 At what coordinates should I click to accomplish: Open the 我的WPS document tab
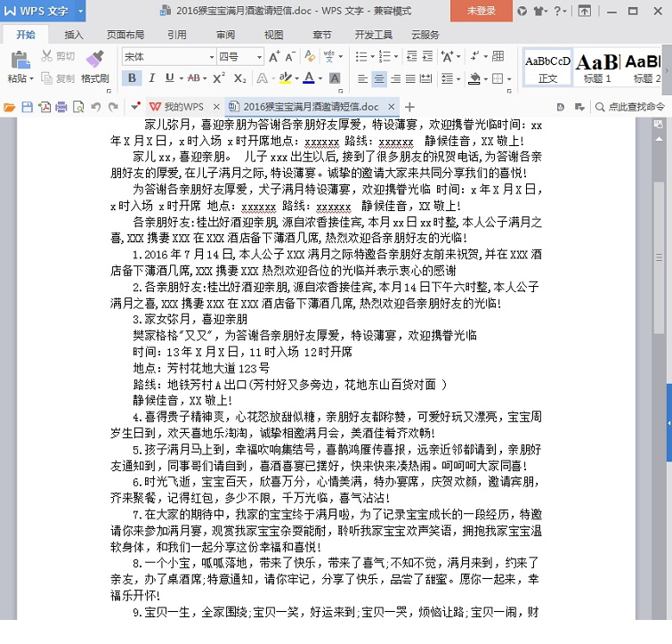point(183,107)
